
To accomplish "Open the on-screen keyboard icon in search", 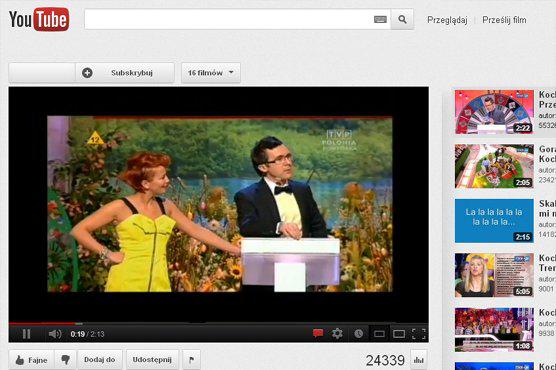I will click(380, 20).
